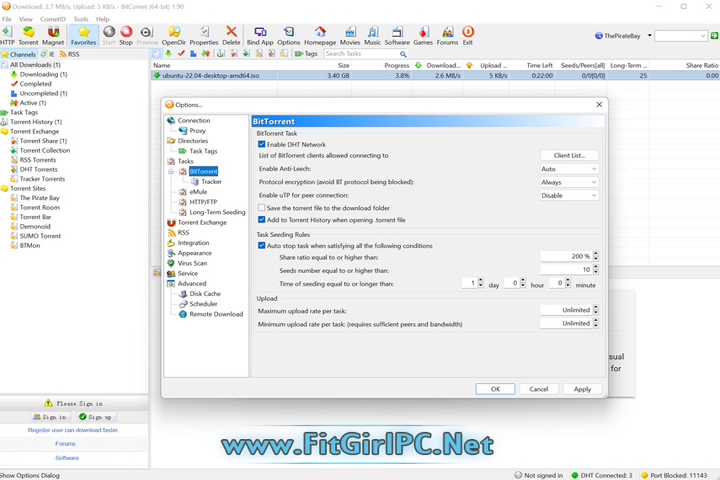Open Favorites from the toolbar
Screen dimensions: 720x480
pos(84,36)
